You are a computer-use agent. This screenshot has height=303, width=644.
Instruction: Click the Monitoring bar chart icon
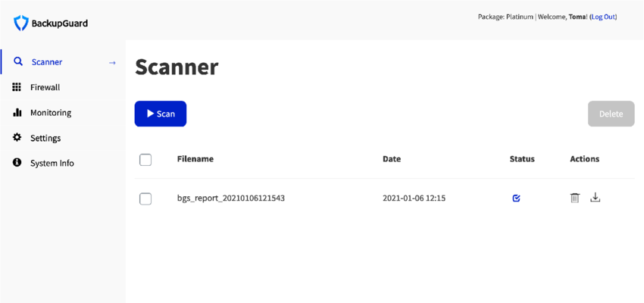[17, 113]
